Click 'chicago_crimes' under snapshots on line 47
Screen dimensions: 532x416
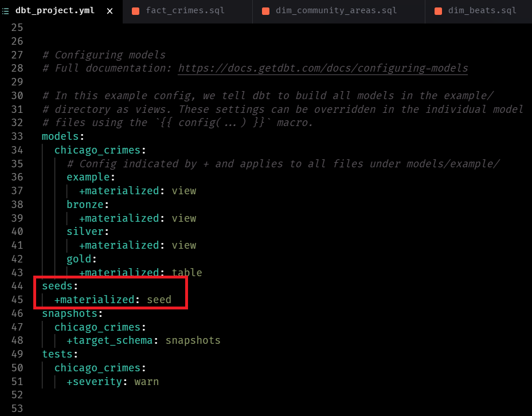point(97,327)
